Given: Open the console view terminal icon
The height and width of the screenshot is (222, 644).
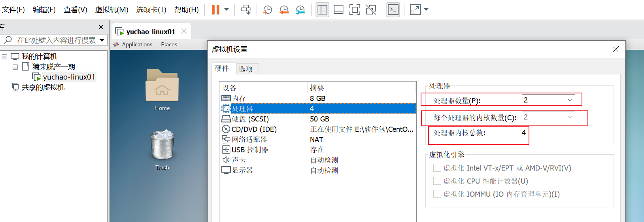Looking at the screenshot, I should click(393, 10).
